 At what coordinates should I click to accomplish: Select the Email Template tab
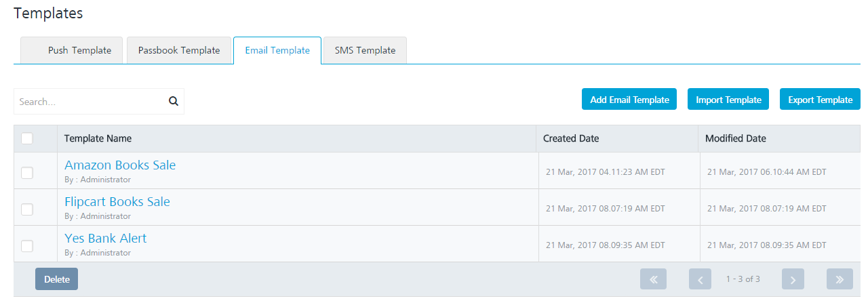click(277, 50)
